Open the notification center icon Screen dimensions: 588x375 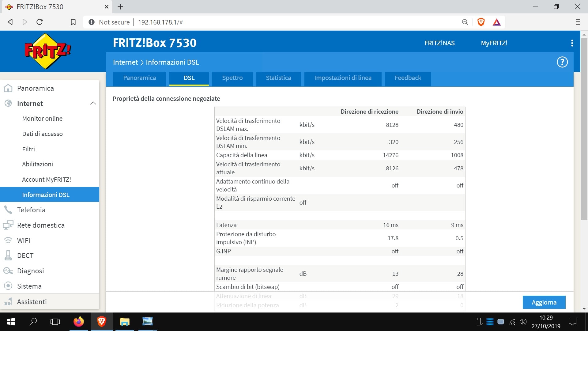pyautogui.click(x=572, y=322)
